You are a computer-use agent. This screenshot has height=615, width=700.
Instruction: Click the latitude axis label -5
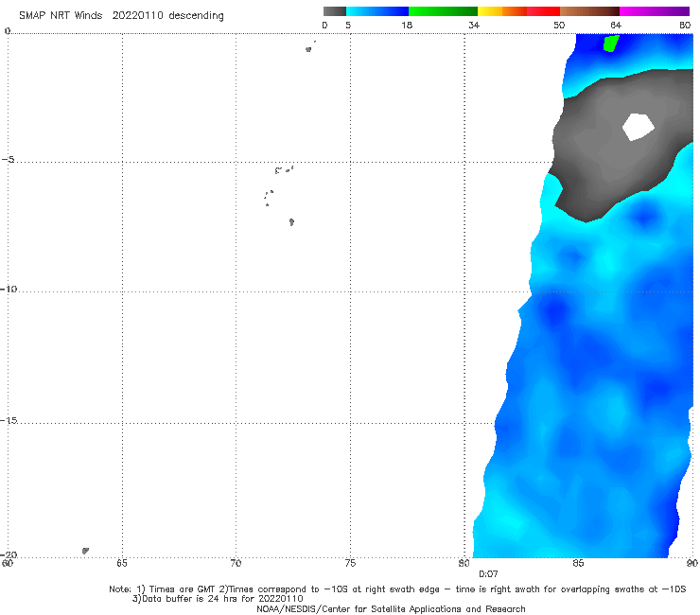click(9, 160)
